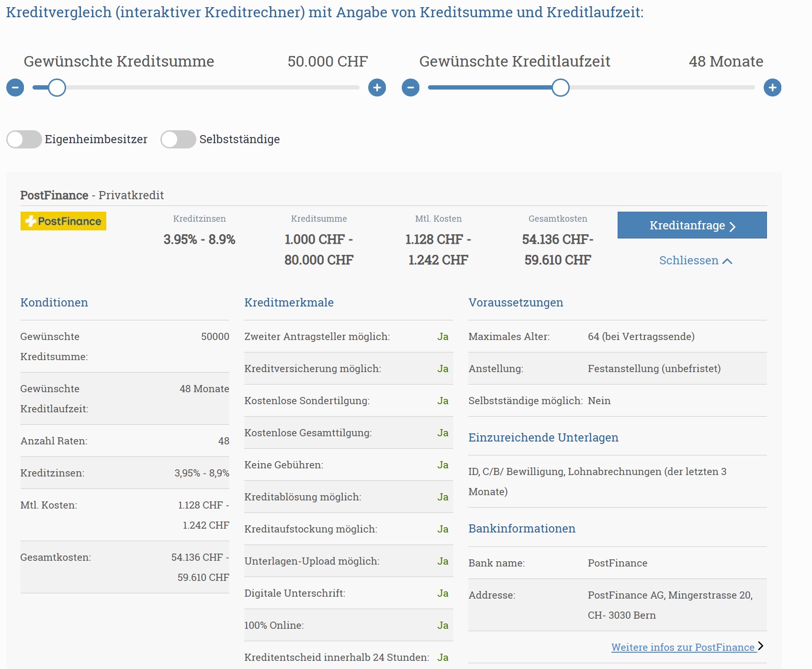This screenshot has height=669, width=812.
Task: Decrease loan term with minus icon
Action: (x=410, y=88)
